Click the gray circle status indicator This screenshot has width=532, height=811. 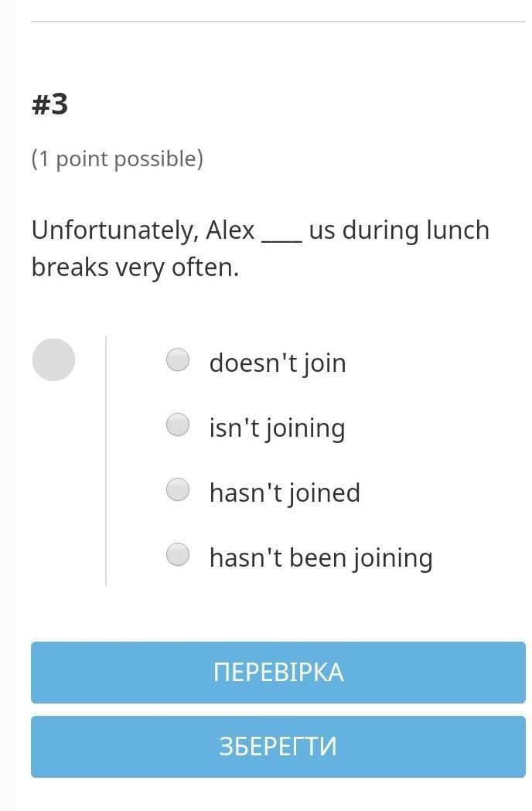53,360
